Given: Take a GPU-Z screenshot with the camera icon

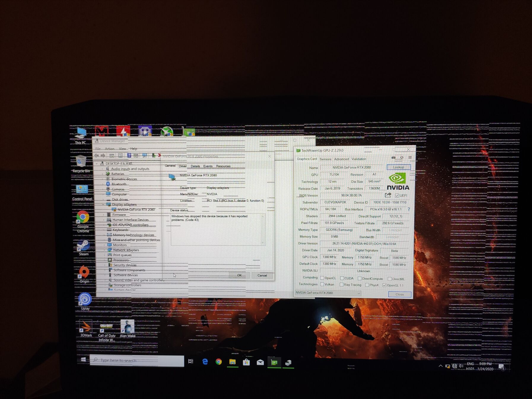Looking at the screenshot, I should [x=393, y=158].
